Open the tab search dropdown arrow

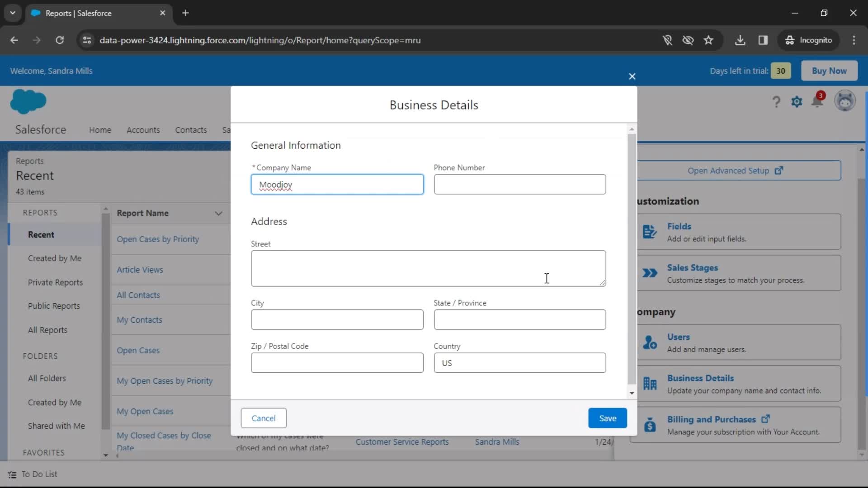[13, 13]
